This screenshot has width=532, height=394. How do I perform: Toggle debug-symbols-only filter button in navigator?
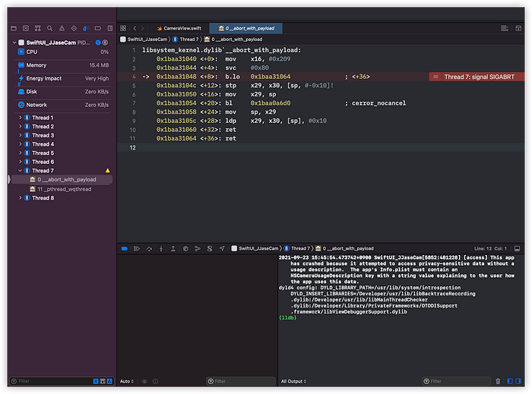(x=103, y=381)
